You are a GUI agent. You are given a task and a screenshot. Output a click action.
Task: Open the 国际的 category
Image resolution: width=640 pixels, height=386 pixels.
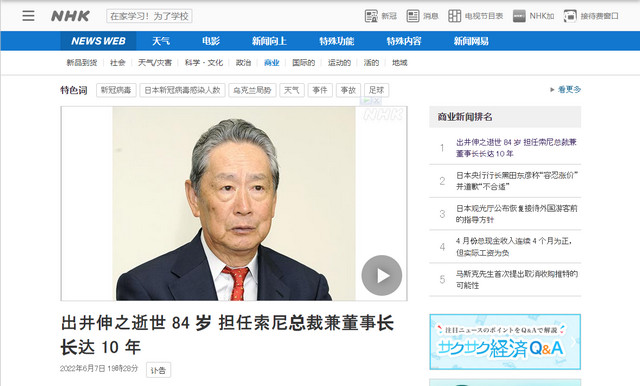pyautogui.click(x=304, y=62)
